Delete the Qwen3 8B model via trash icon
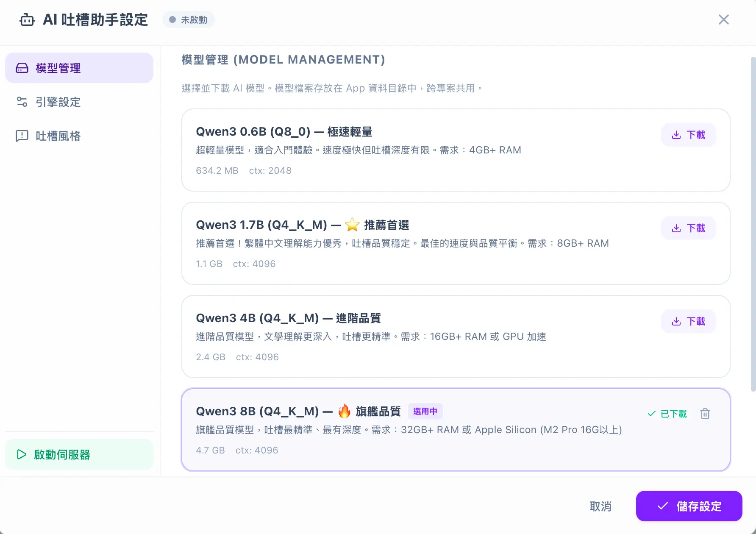This screenshot has height=534, width=756. (705, 414)
